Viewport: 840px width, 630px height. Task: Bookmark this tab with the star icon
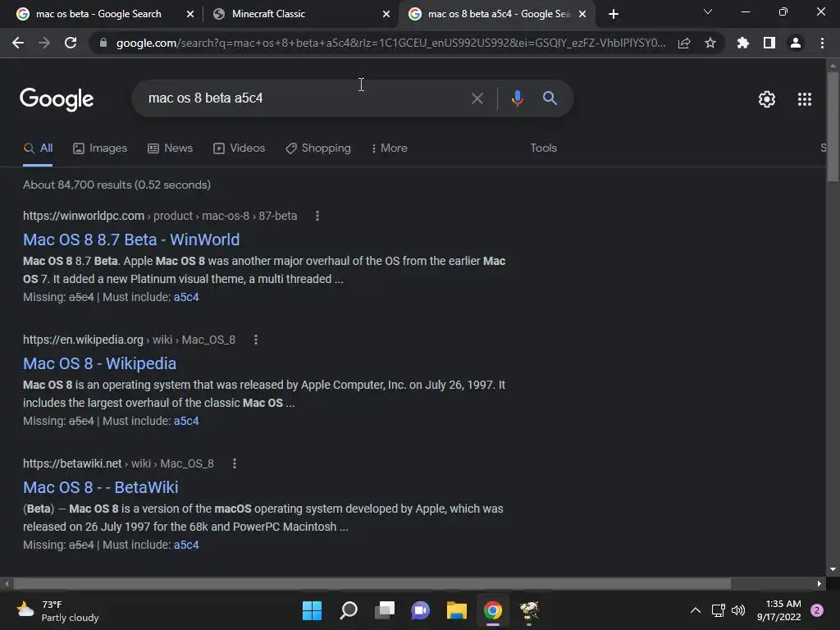[x=710, y=43]
